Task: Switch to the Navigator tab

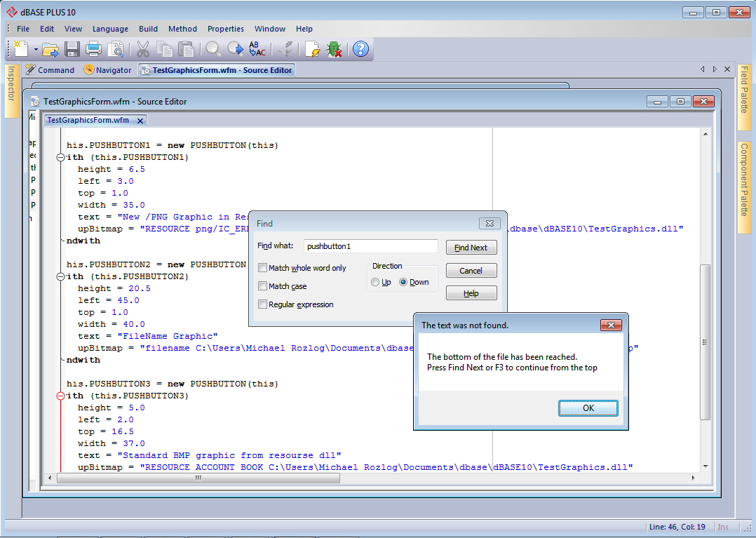Action: 107,70
